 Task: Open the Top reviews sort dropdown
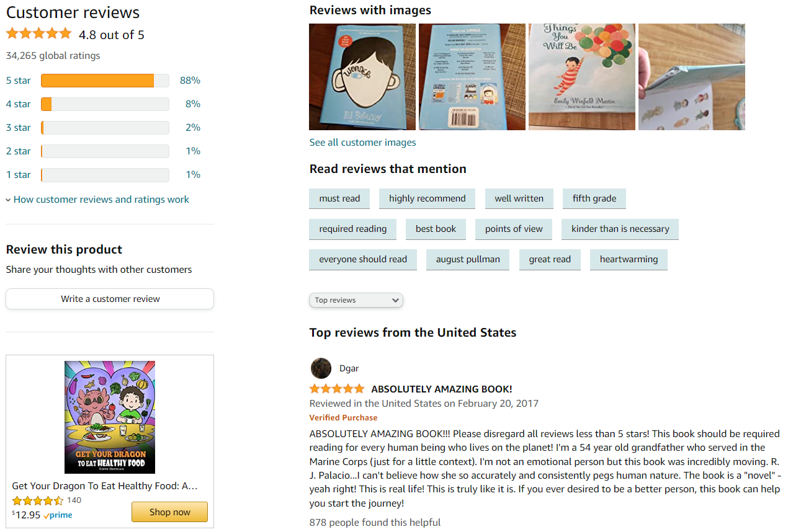[356, 299]
